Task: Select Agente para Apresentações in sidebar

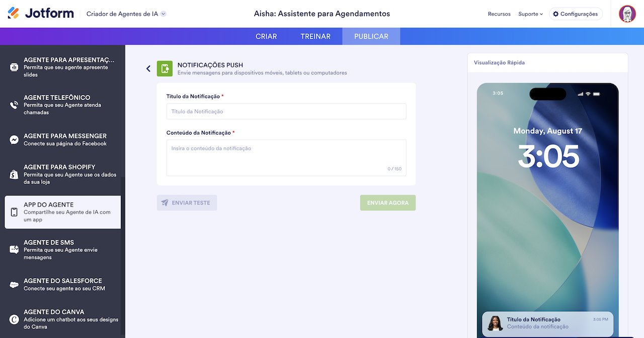Action: [x=62, y=67]
